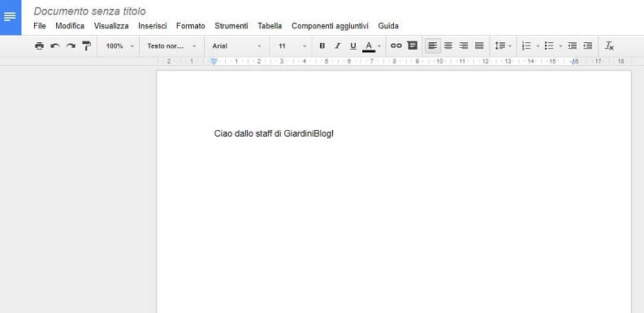This screenshot has height=313, width=644.
Task: Decrease the indent
Action: [x=573, y=46]
